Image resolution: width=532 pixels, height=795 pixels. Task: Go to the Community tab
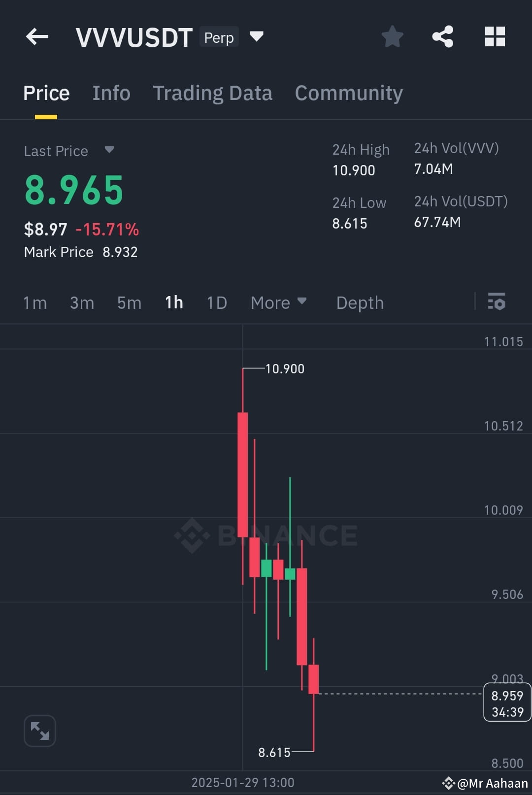(349, 93)
